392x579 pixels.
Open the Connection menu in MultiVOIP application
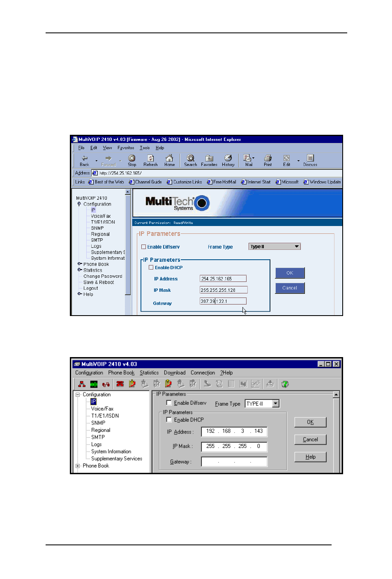pyautogui.click(x=203, y=373)
